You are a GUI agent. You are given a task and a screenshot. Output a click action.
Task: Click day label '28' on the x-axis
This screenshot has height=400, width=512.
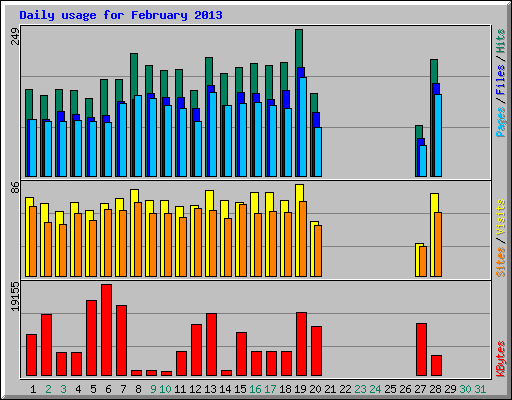coord(435,389)
